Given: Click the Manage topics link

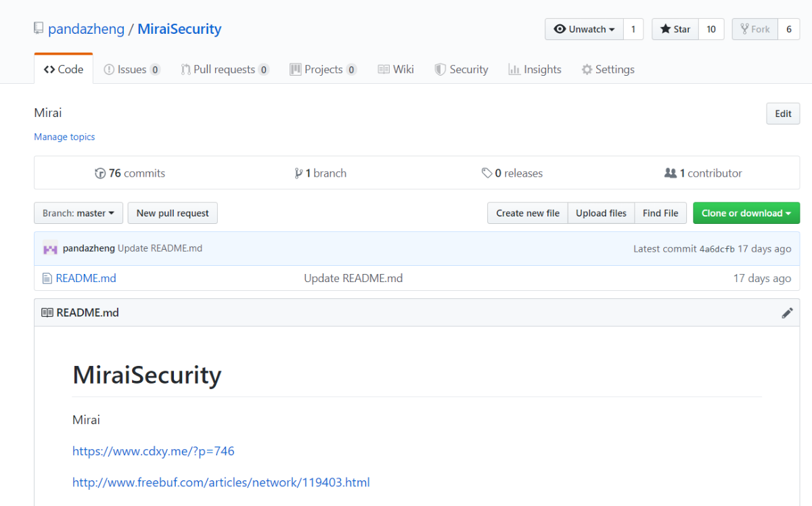Looking at the screenshot, I should pos(64,137).
